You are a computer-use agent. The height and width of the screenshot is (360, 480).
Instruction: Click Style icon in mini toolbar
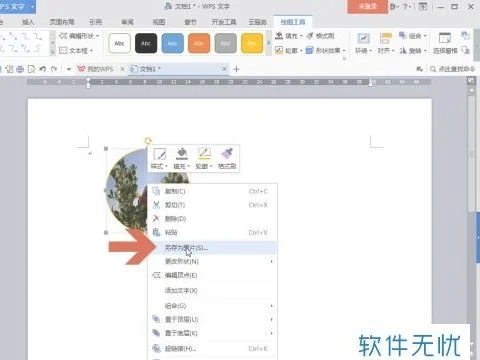tap(159, 154)
